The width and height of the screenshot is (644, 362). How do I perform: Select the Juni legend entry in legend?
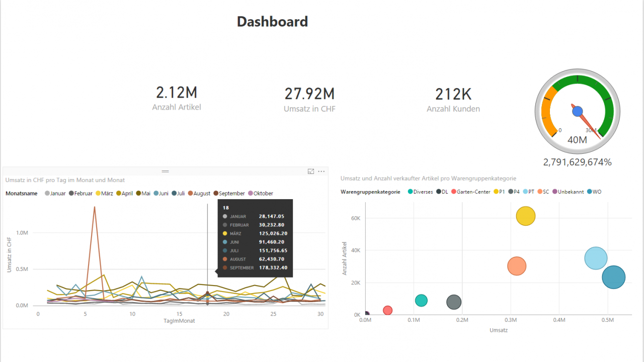(x=162, y=193)
